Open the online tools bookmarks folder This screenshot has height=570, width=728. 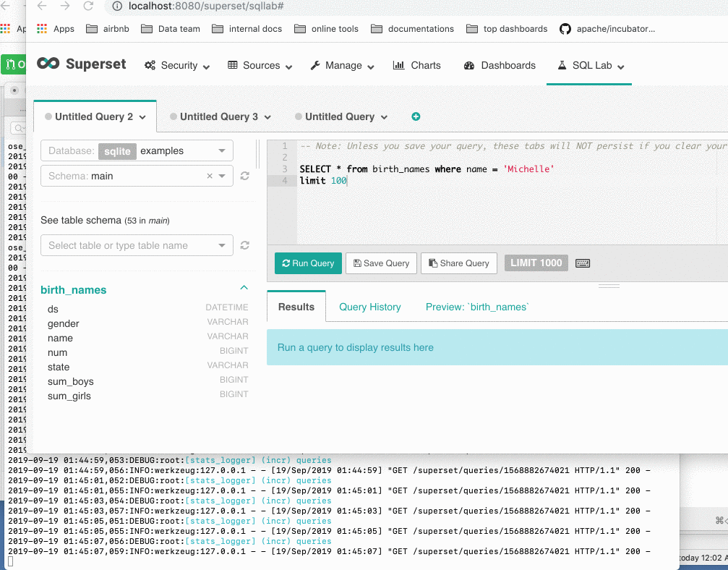pyautogui.click(x=326, y=29)
